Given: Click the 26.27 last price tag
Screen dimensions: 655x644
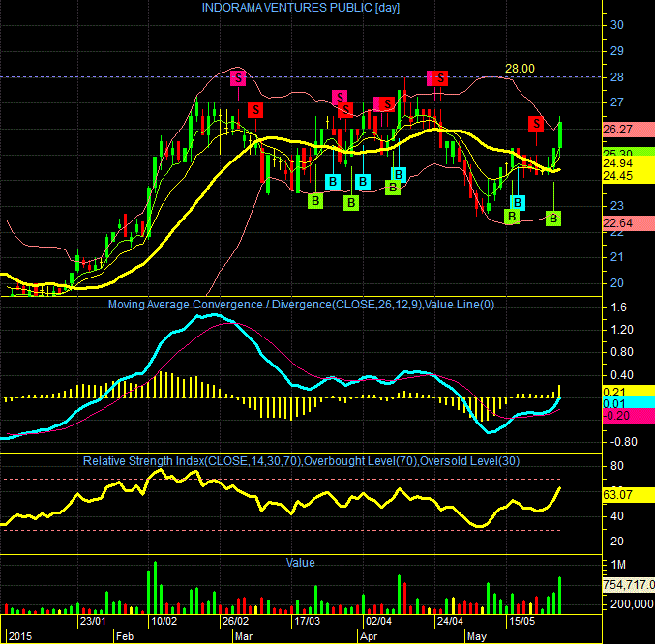Looking at the screenshot, I should coord(629,130).
